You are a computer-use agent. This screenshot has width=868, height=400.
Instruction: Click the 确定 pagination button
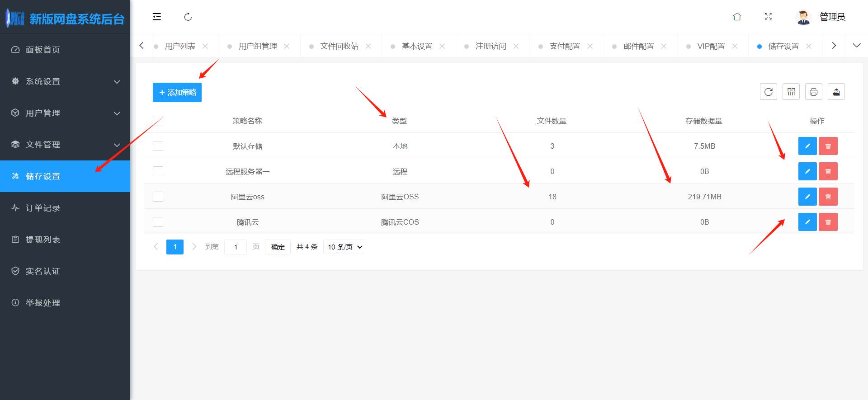click(x=278, y=247)
